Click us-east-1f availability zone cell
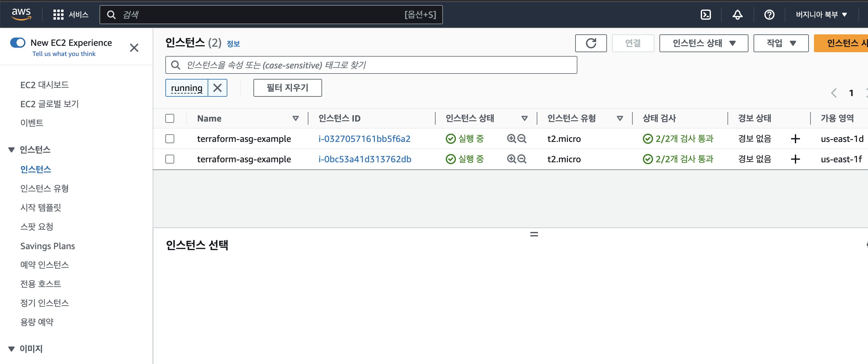 point(841,159)
